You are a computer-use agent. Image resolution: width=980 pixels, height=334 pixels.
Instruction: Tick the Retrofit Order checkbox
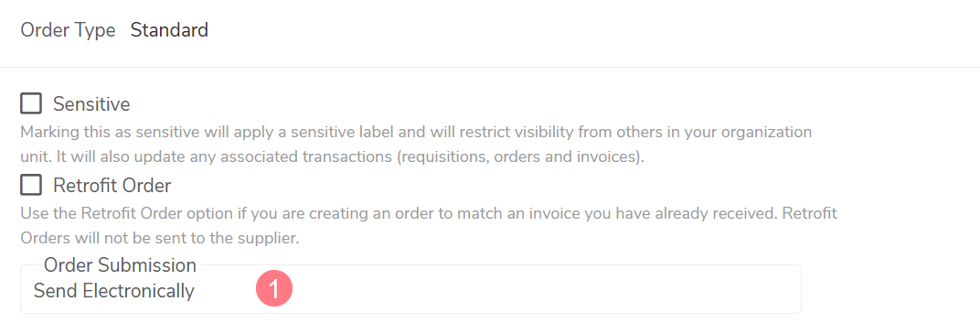click(x=31, y=185)
